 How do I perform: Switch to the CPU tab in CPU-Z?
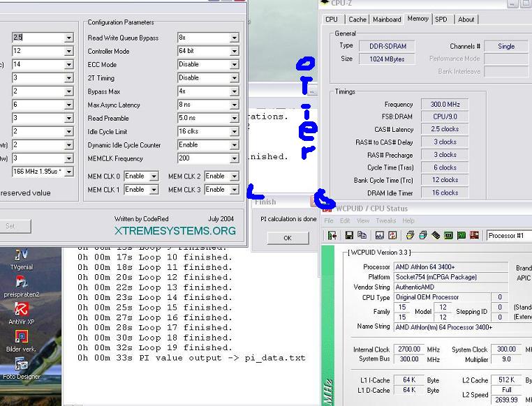(x=332, y=20)
